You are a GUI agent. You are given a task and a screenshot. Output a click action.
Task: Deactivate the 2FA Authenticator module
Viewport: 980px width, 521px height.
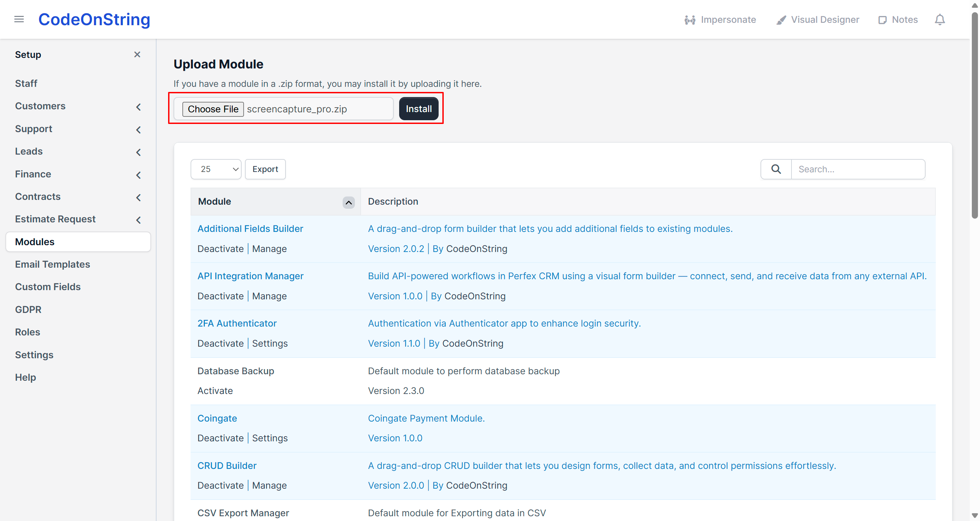(x=220, y=344)
